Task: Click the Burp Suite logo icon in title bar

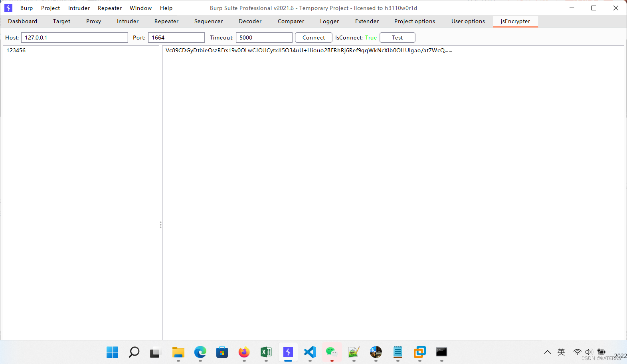Action: click(8, 8)
